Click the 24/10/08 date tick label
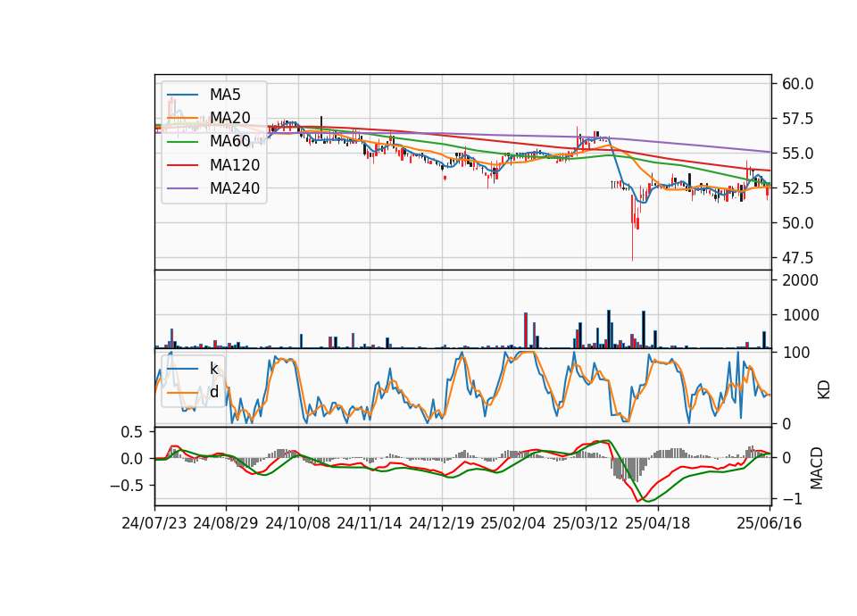857x616 pixels. pos(298,523)
